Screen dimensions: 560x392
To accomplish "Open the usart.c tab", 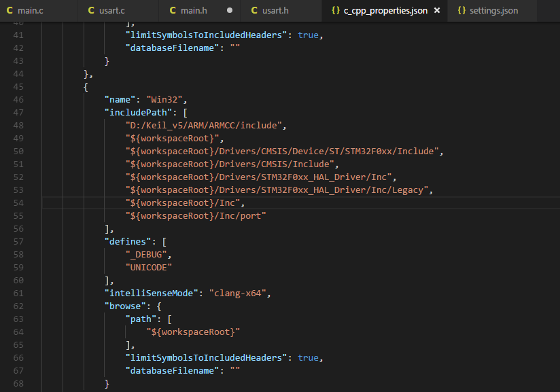I will 118,11.
